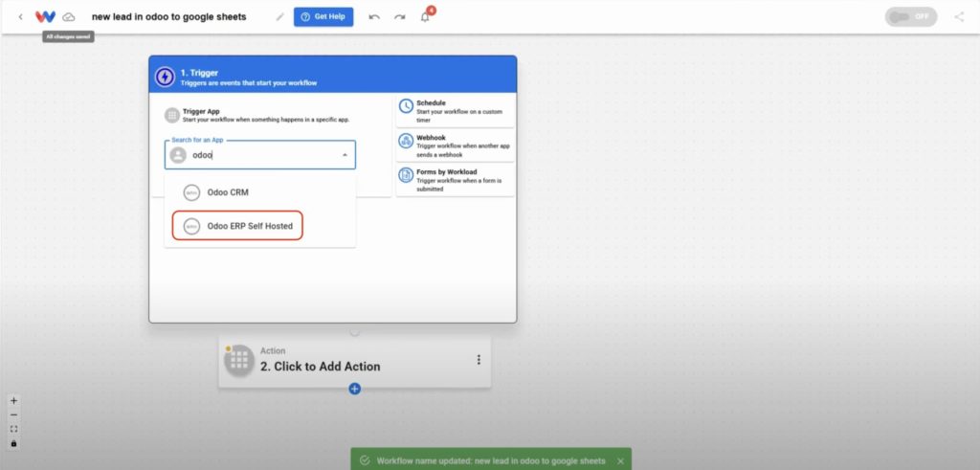Click the green notification checkmark icon
The width and height of the screenshot is (980, 470).
[x=365, y=461]
